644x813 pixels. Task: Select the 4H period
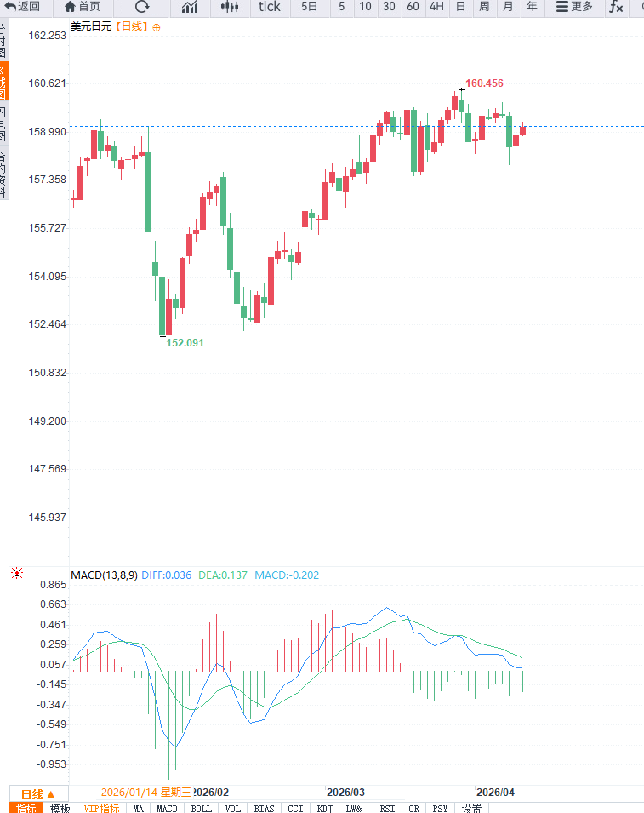436,7
